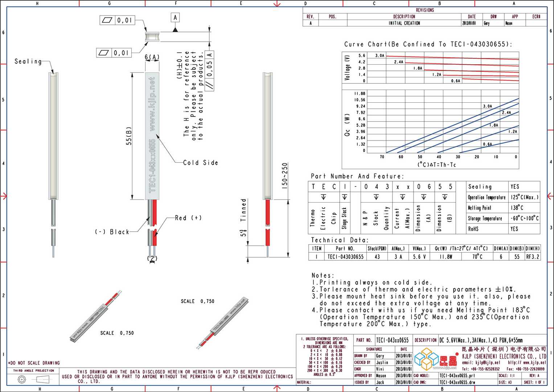Select the parallelism tolerance frame 0,05 A
This screenshot has height=392, width=554.
coord(209,71)
